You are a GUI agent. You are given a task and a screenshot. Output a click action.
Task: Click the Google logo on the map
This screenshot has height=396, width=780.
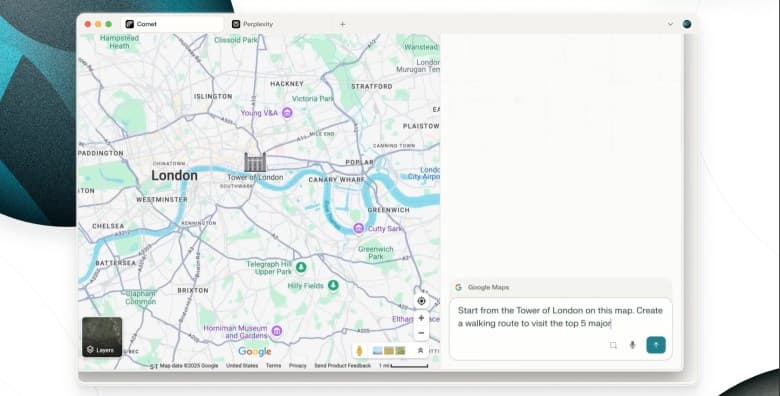(x=255, y=352)
